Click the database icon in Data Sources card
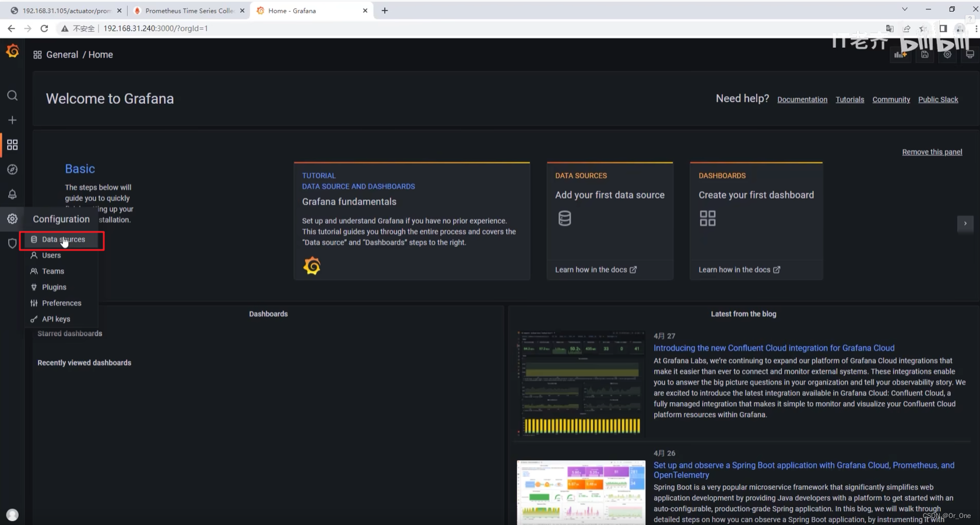The image size is (980, 525). point(564,219)
